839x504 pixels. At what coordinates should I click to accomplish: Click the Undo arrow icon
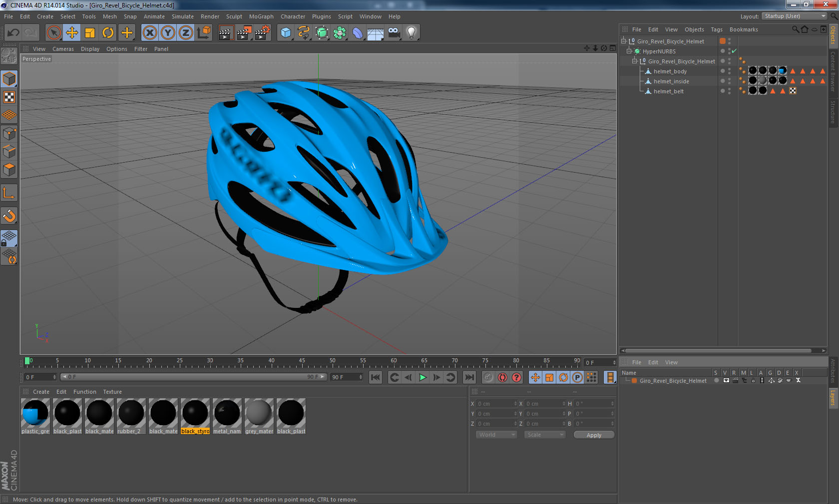[x=13, y=33]
